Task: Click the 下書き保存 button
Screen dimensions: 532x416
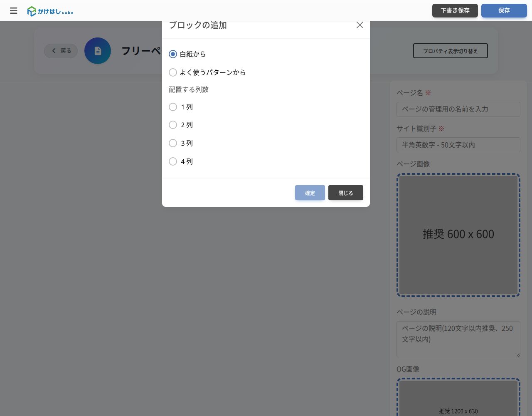Action: click(x=455, y=11)
